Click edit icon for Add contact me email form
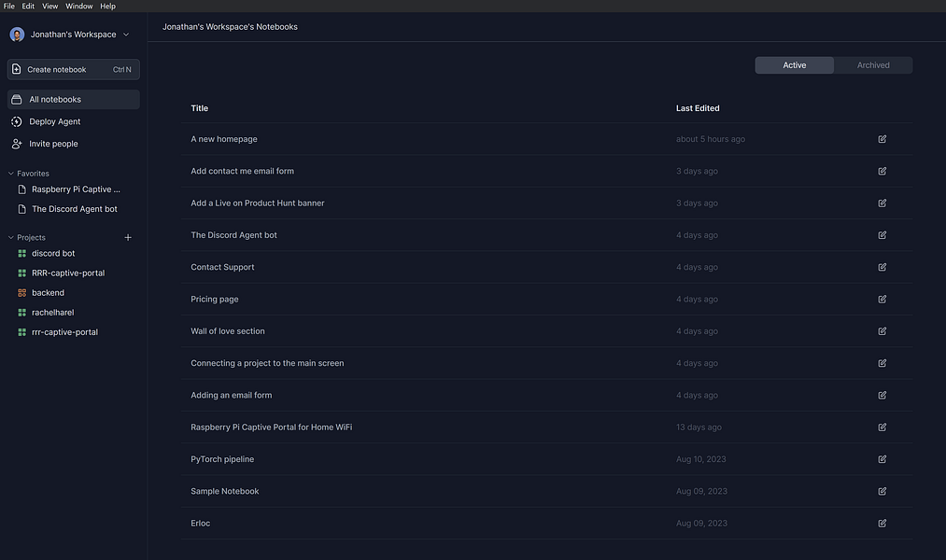The width and height of the screenshot is (946, 560). click(x=882, y=171)
